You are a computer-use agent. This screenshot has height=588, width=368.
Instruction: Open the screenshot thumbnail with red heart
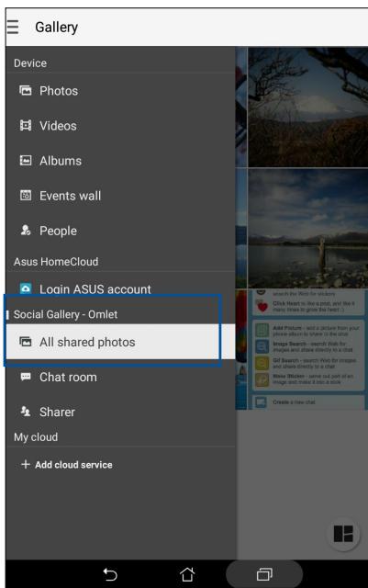(307, 349)
